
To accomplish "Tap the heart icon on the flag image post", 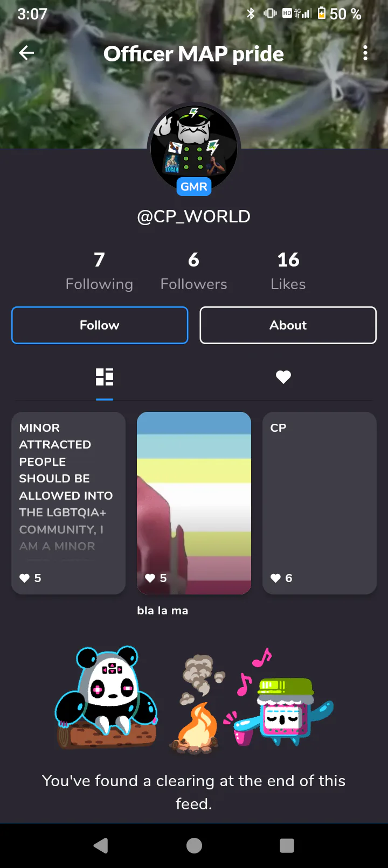I will [x=150, y=578].
